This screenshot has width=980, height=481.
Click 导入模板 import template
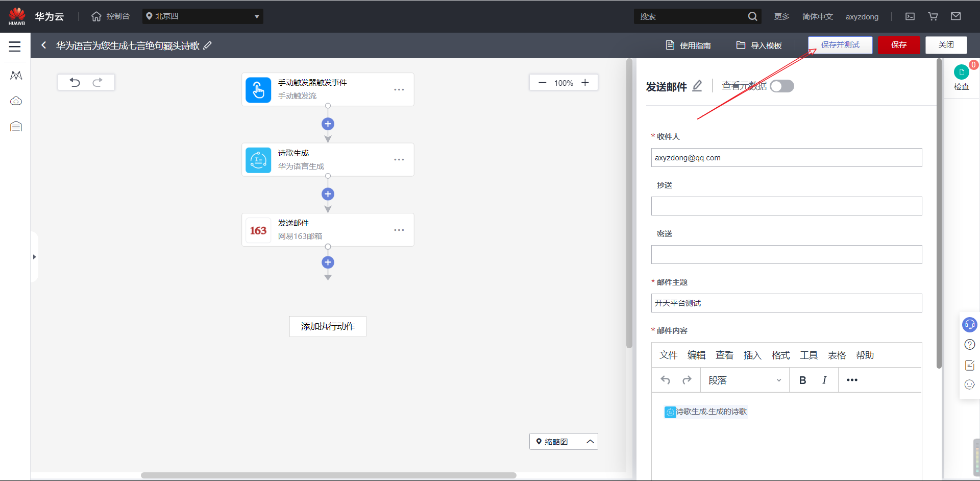[x=759, y=45]
